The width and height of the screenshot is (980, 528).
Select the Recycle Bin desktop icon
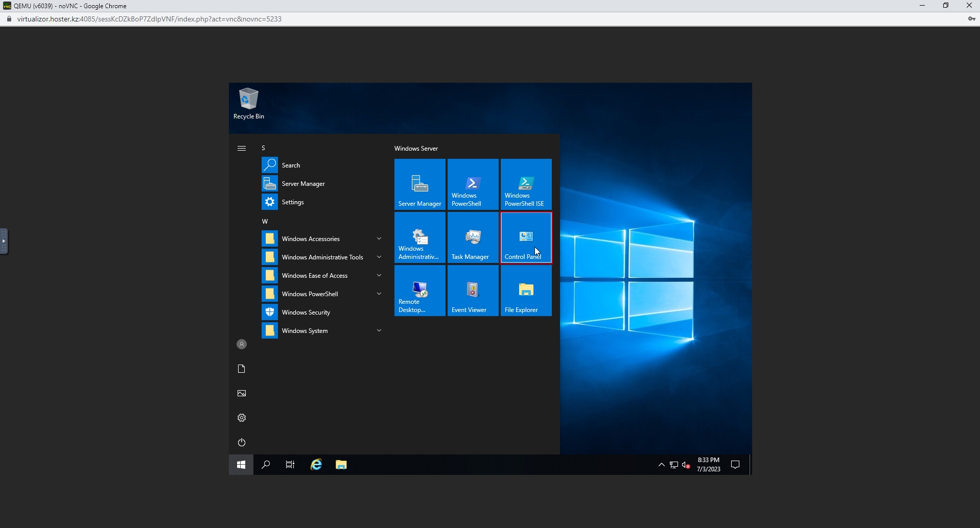pyautogui.click(x=249, y=104)
